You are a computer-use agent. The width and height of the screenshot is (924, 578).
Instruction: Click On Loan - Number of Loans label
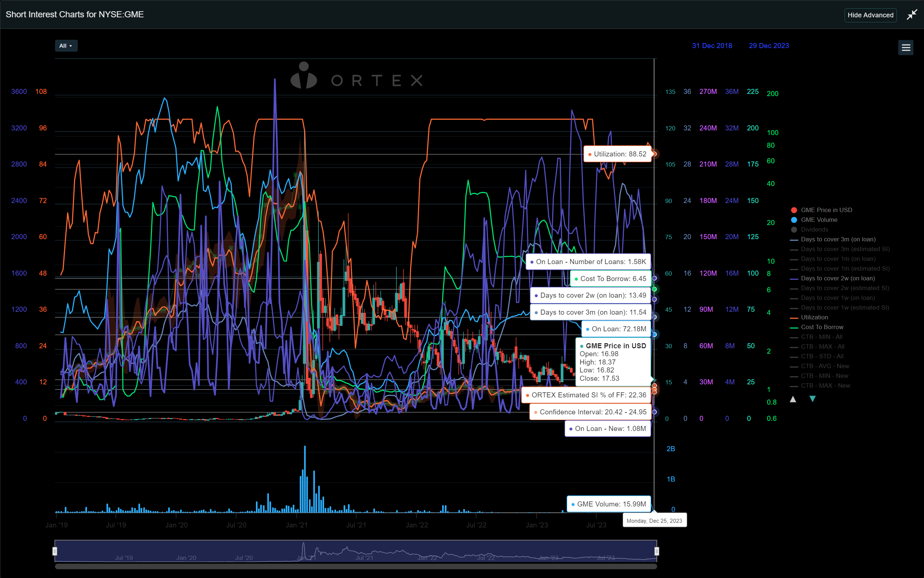pos(588,262)
